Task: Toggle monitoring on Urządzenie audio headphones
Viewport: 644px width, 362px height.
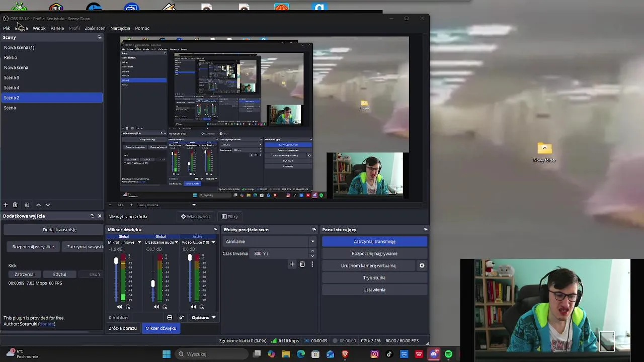Action: point(165,307)
